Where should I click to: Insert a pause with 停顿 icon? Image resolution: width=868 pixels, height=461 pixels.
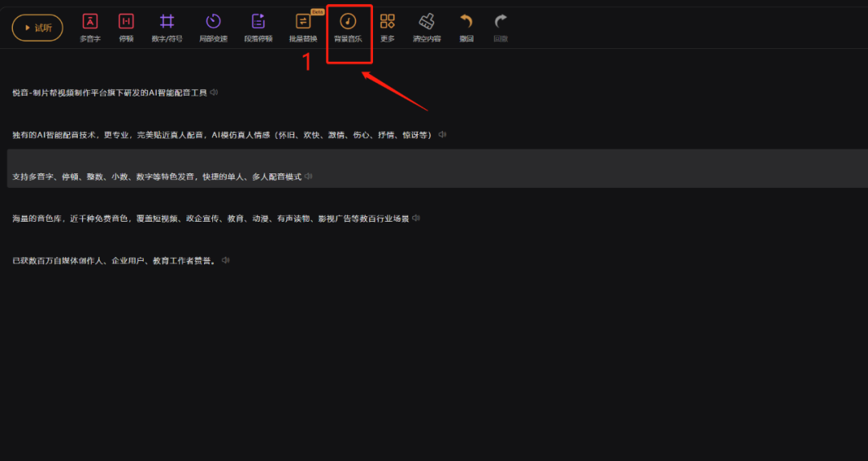tap(126, 28)
